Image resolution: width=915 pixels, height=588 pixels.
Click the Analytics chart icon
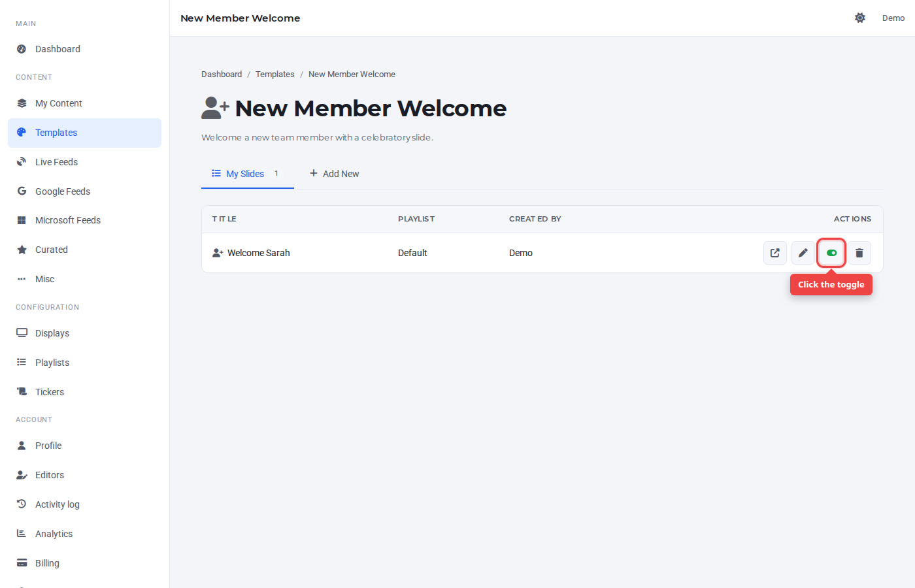click(22, 534)
